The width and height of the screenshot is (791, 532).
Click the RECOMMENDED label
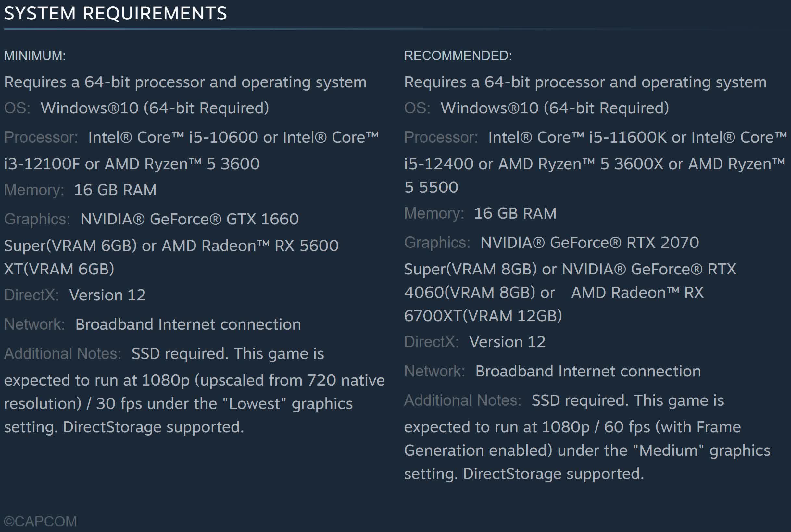[x=458, y=56]
